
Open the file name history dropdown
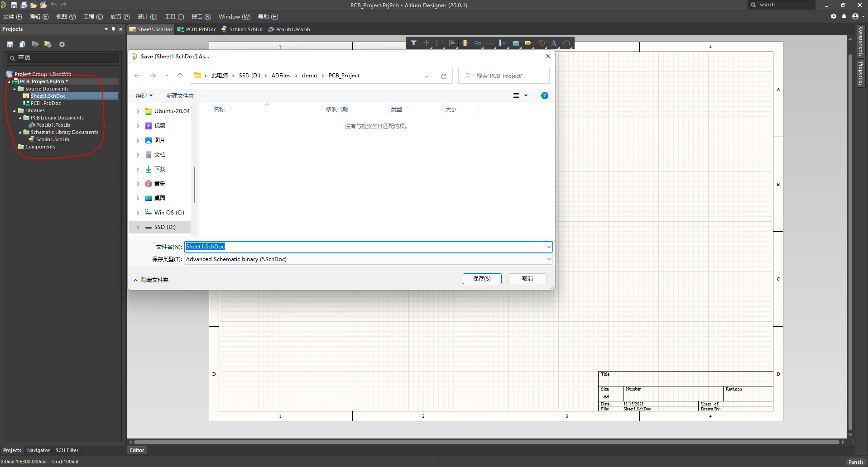tap(548, 247)
